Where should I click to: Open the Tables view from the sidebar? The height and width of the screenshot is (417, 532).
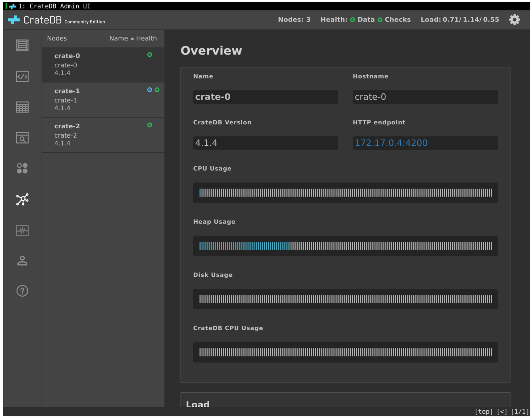[22, 107]
